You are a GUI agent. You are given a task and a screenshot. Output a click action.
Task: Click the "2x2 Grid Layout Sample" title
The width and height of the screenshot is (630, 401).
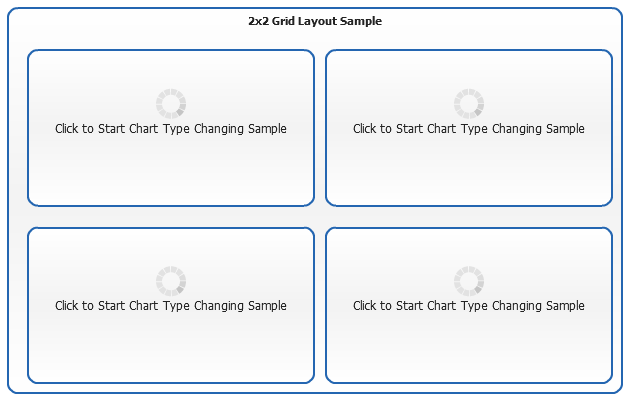point(315,21)
